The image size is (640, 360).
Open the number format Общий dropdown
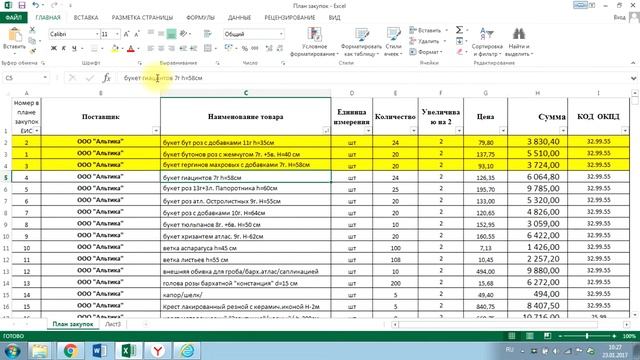[x=281, y=34]
